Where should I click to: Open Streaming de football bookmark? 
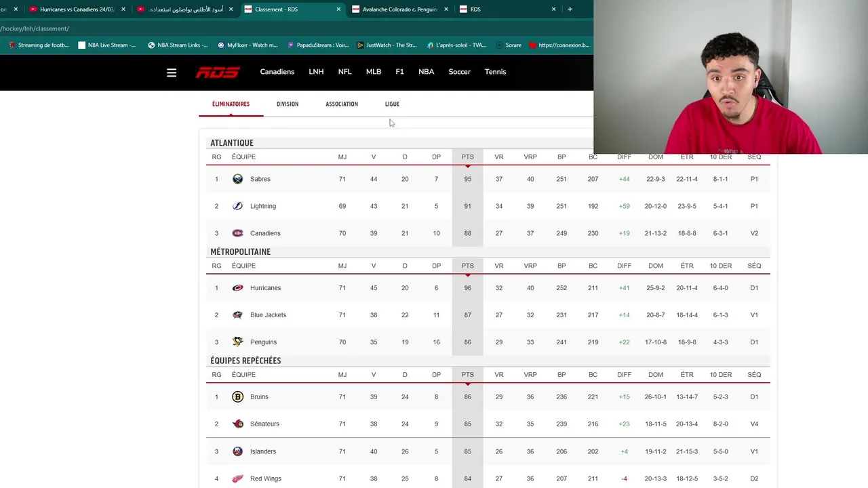click(39, 45)
